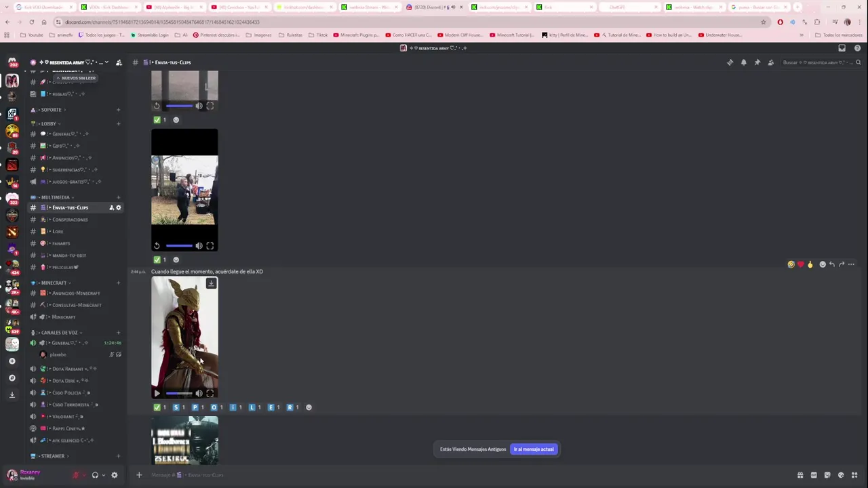
Task: Toggle member list icon in header
Action: pos(770,62)
